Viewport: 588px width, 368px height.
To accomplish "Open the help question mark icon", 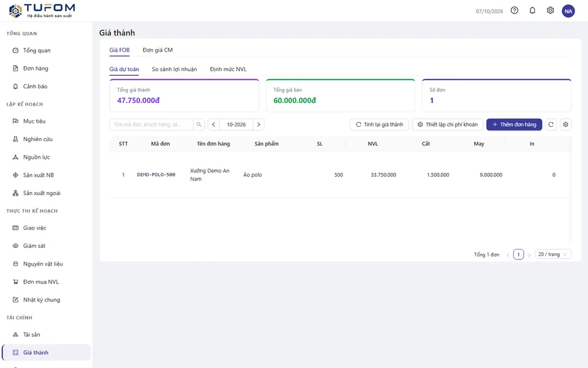I will point(514,10).
